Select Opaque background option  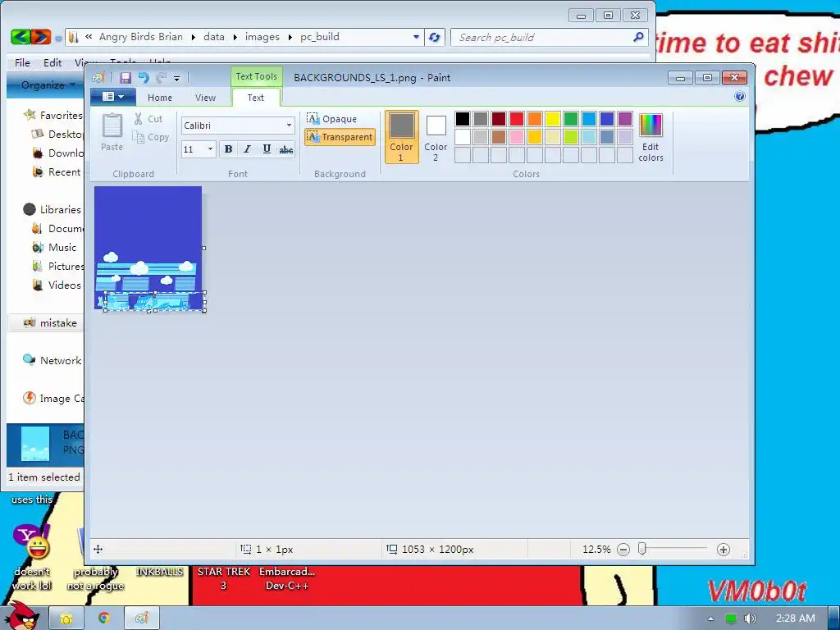pos(332,119)
